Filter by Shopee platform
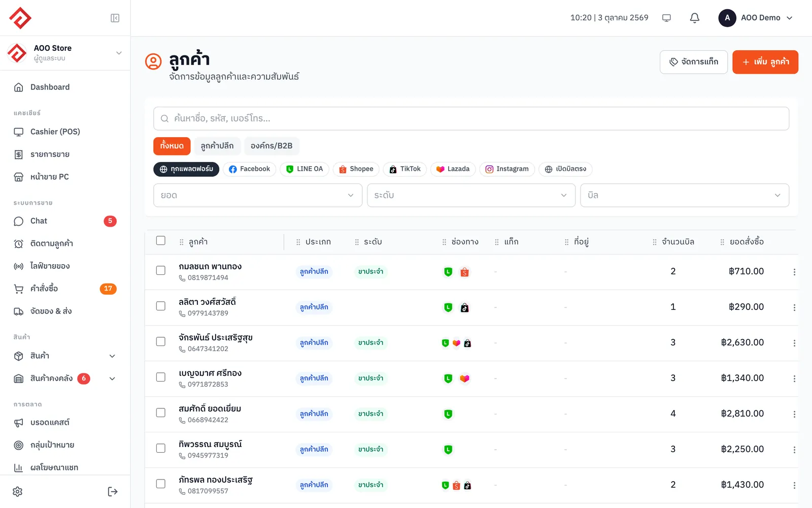The height and width of the screenshot is (508, 812). [x=356, y=169]
